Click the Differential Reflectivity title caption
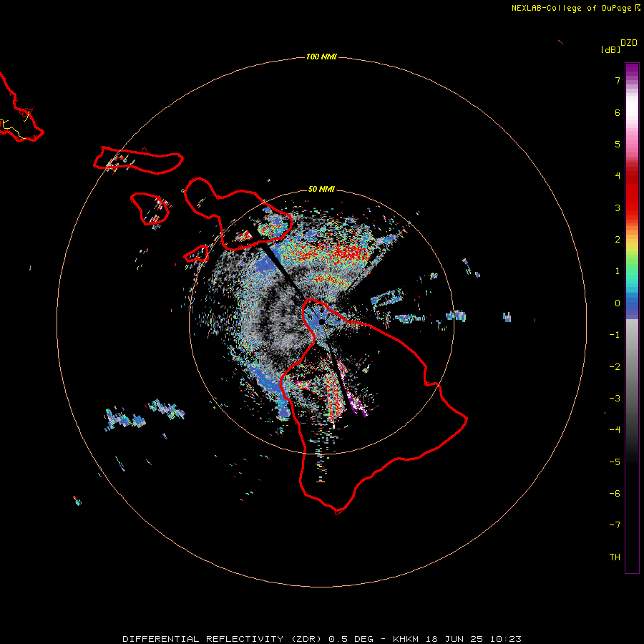644x644 pixels. tap(322, 639)
